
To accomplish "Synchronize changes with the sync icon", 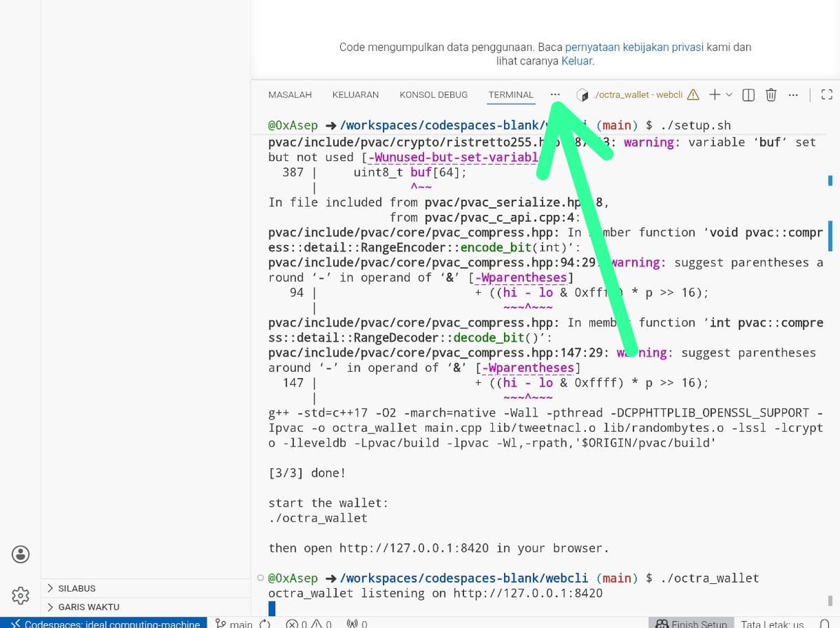I will pyautogui.click(x=265, y=623).
